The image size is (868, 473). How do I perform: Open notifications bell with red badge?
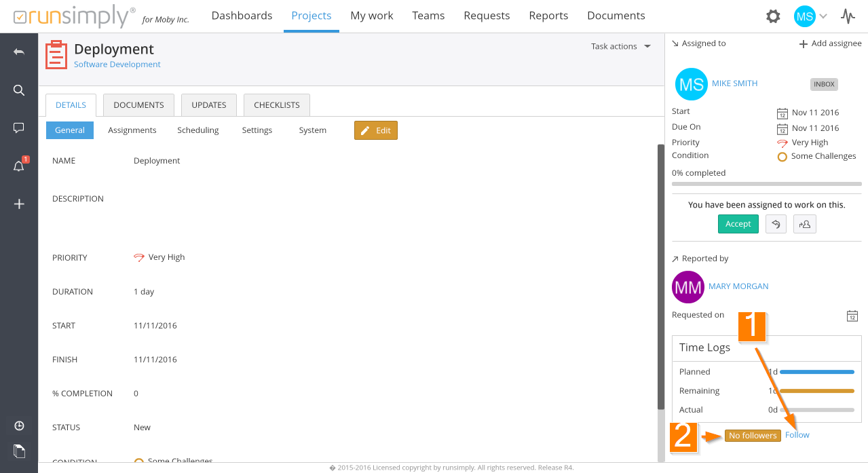pos(19,166)
